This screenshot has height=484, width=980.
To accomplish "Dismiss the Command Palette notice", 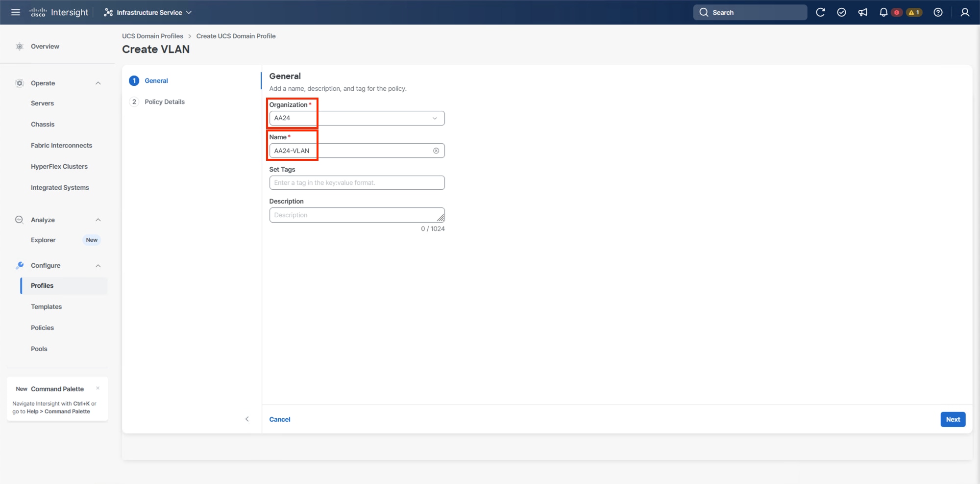I will click(x=98, y=388).
